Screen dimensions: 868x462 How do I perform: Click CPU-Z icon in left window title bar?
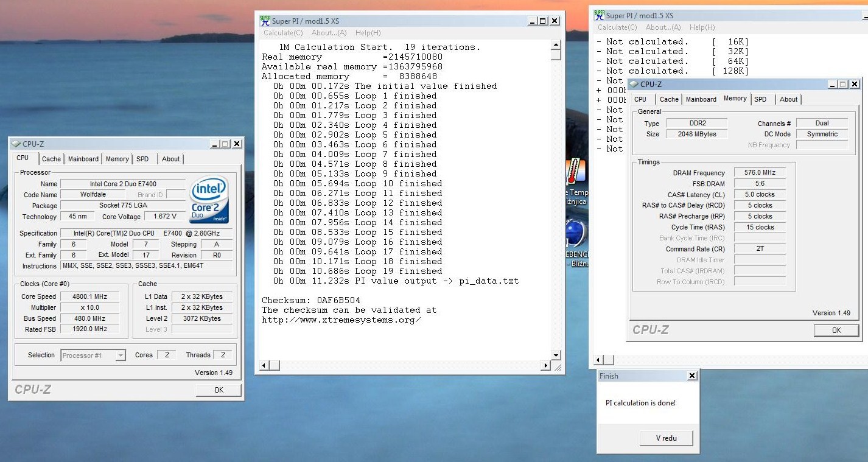[15, 144]
